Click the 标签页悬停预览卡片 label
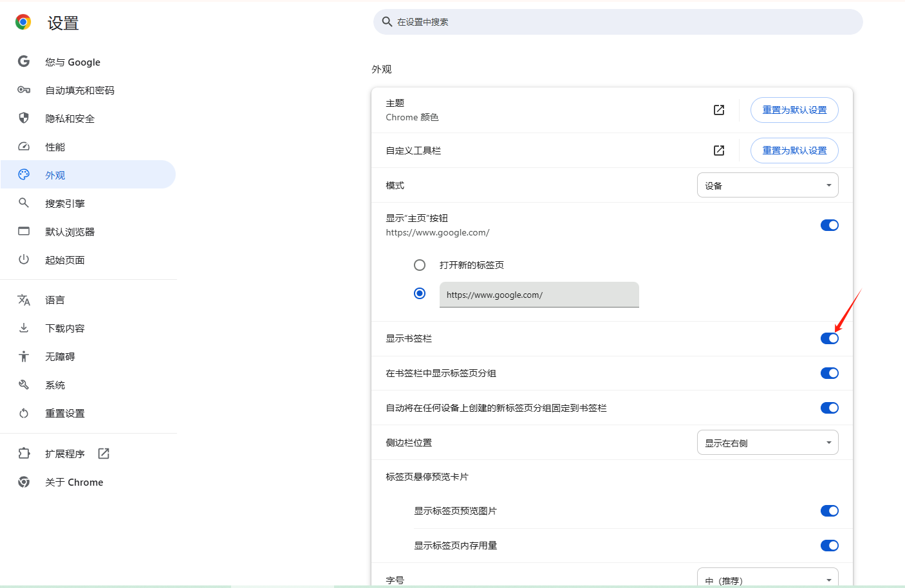Image resolution: width=905 pixels, height=588 pixels. click(x=427, y=477)
